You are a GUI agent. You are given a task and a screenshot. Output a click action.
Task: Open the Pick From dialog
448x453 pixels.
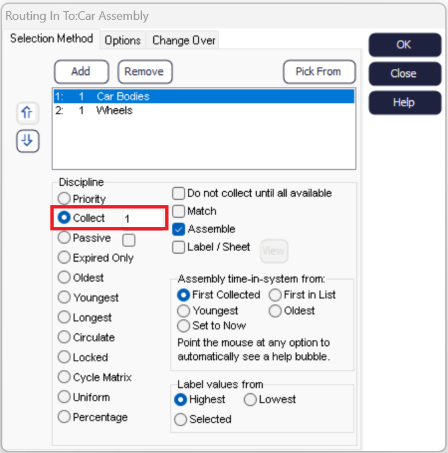point(319,72)
